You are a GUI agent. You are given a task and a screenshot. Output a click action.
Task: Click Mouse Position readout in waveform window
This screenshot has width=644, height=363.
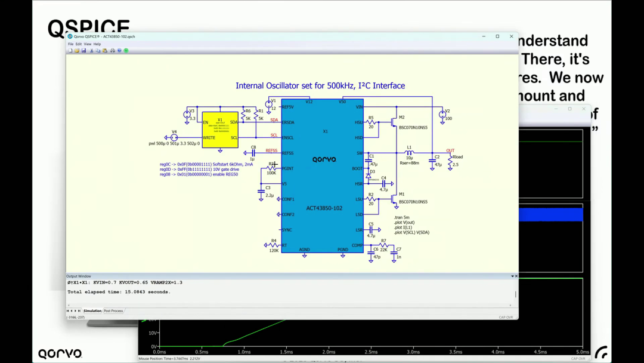point(169,358)
